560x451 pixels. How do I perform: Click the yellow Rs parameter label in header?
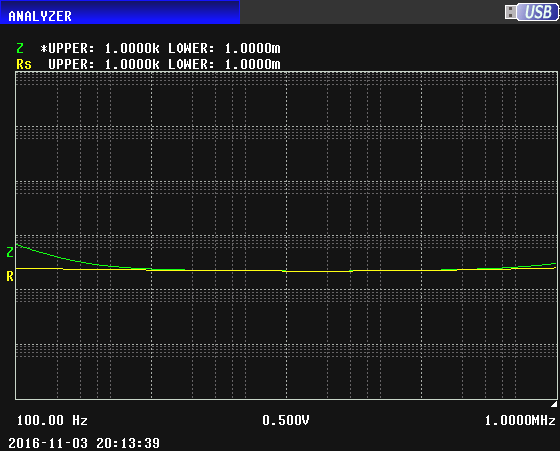[24, 64]
